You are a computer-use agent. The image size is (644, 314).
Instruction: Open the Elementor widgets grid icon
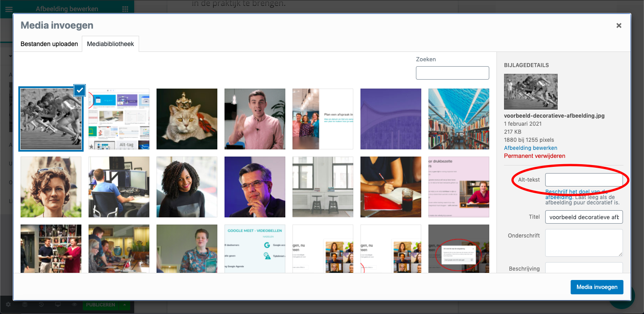(x=125, y=9)
